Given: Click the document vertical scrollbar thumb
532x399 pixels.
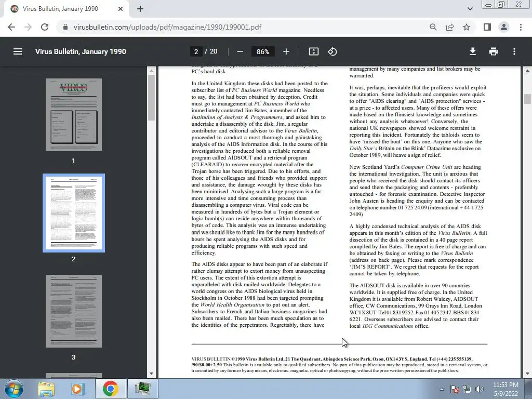Looking at the screenshot, I should tap(527, 99).
